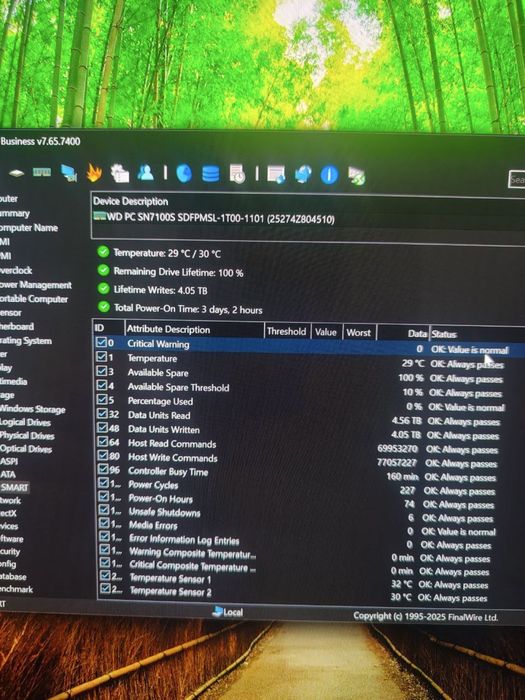Click the user silhouette toolbar icon
This screenshot has height=700, width=525.
(146, 172)
